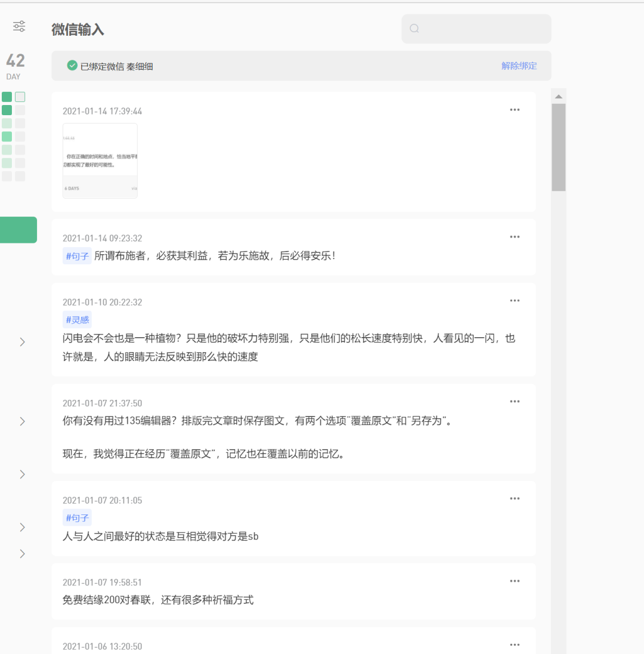
Task: Click the scrollbar up arrow
Action: click(559, 97)
